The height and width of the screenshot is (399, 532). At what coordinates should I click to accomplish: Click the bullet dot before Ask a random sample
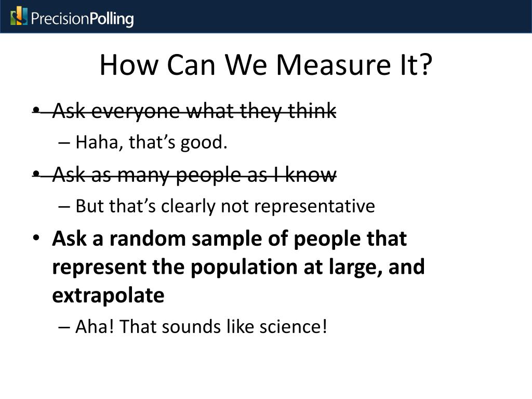(x=36, y=237)
